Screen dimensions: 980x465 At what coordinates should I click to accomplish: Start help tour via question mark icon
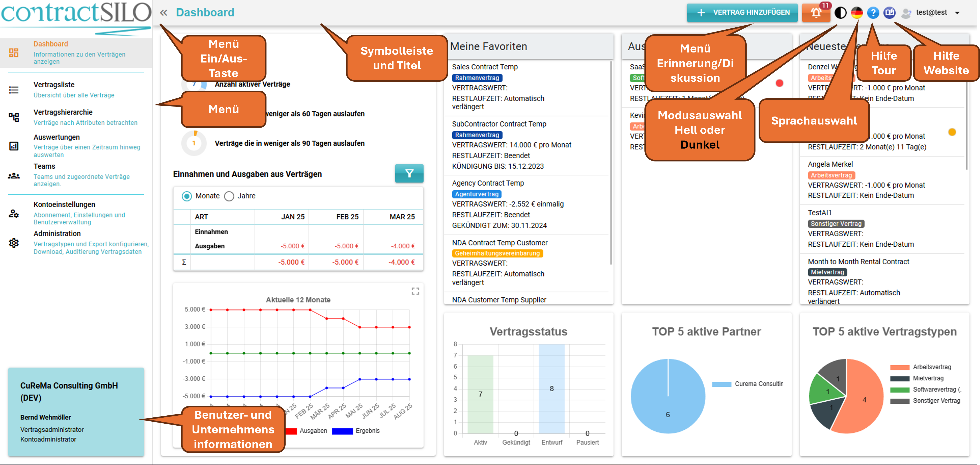(x=873, y=13)
